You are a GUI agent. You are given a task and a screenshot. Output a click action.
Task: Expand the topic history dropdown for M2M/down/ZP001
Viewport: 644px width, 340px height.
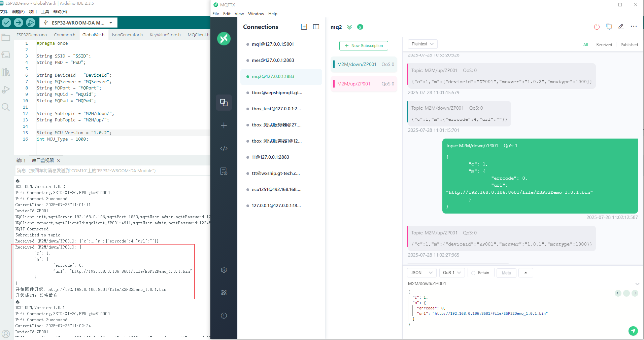[637, 284]
